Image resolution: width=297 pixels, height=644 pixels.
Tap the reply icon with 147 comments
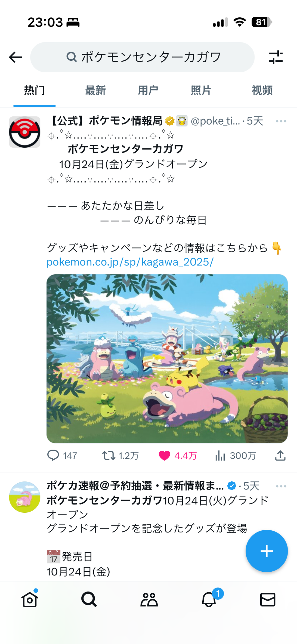[x=53, y=455]
